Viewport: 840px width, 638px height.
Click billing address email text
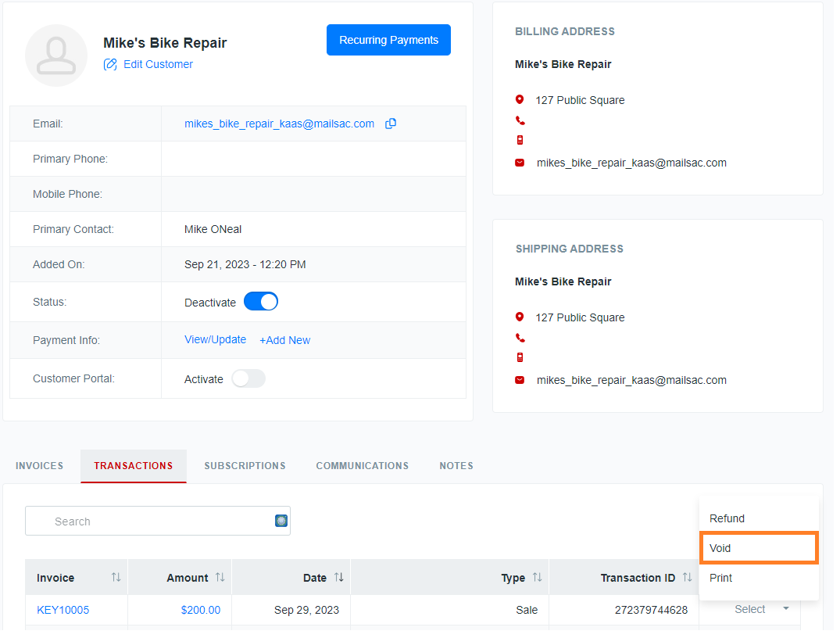coord(631,163)
